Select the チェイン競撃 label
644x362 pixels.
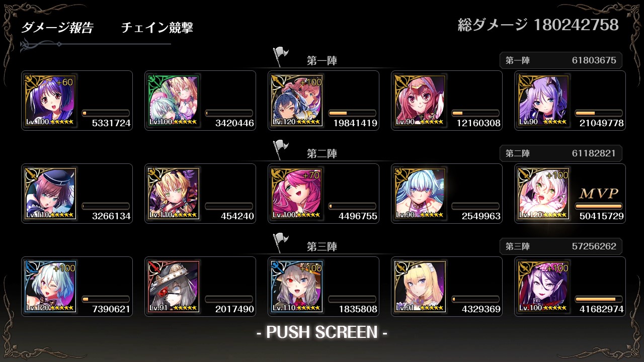click(x=157, y=28)
